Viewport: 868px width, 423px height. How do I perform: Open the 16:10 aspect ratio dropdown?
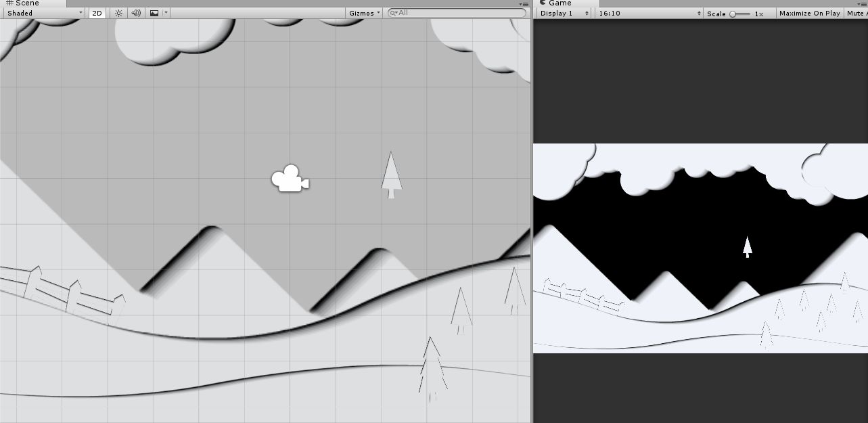pos(647,12)
